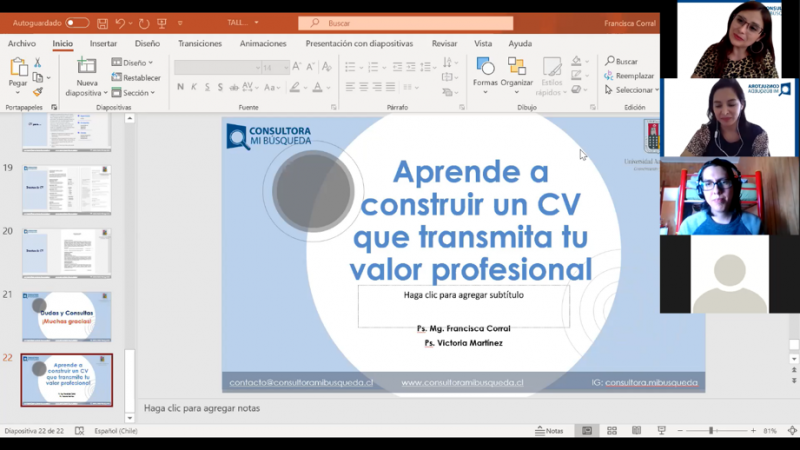
Task: Click the Notas button in status bar
Action: 549,431
